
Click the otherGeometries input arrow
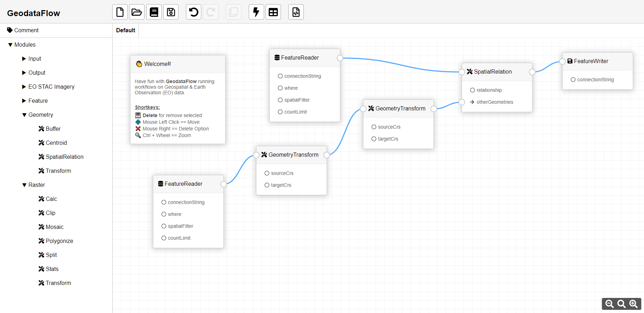tap(472, 102)
